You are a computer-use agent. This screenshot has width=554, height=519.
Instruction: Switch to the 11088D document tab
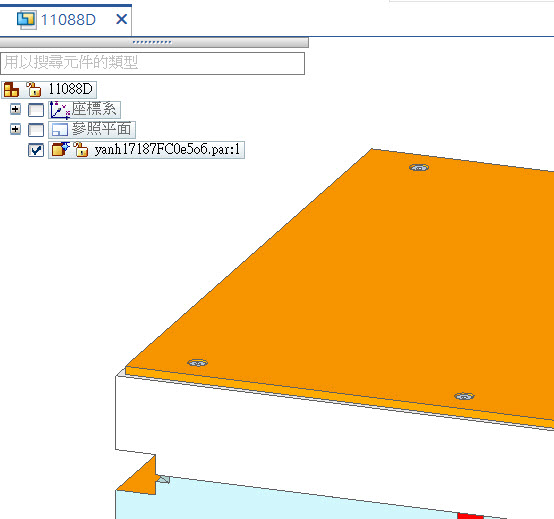coord(66,20)
